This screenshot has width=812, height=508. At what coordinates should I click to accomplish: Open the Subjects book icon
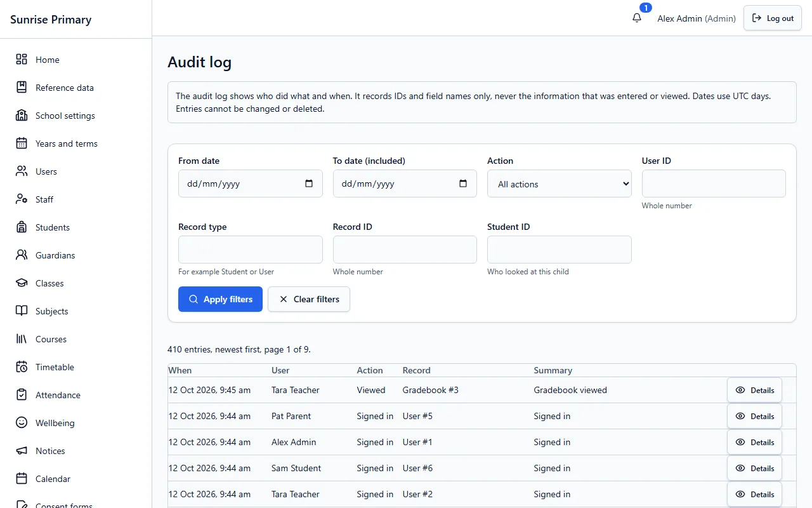[x=22, y=311]
